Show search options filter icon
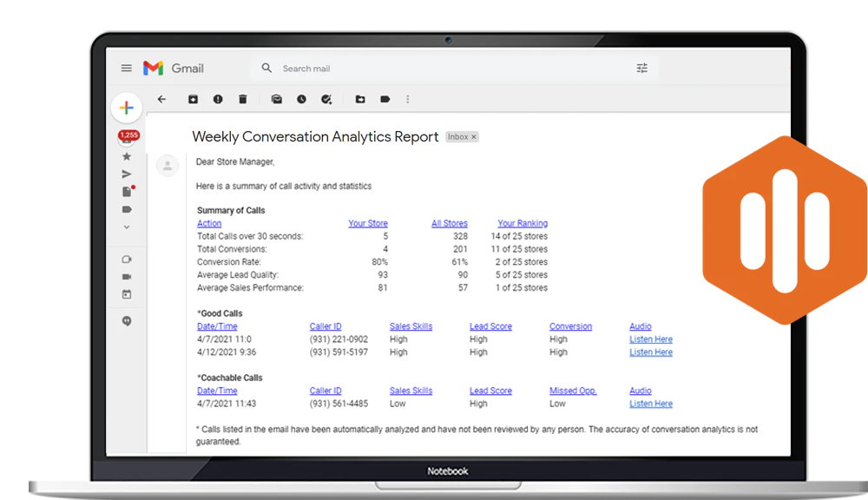Image resolution: width=868 pixels, height=500 pixels. coord(641,68)
